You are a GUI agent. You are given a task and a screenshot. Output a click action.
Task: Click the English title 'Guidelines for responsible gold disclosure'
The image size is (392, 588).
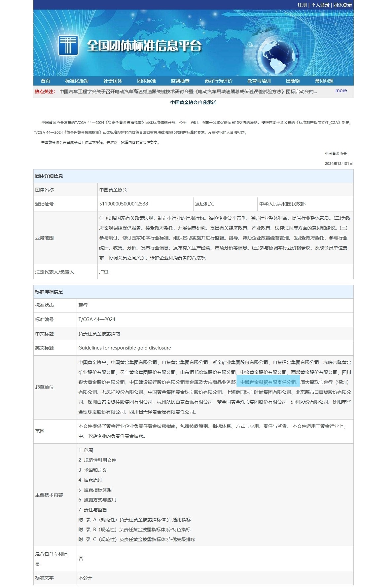click(125, 348)
